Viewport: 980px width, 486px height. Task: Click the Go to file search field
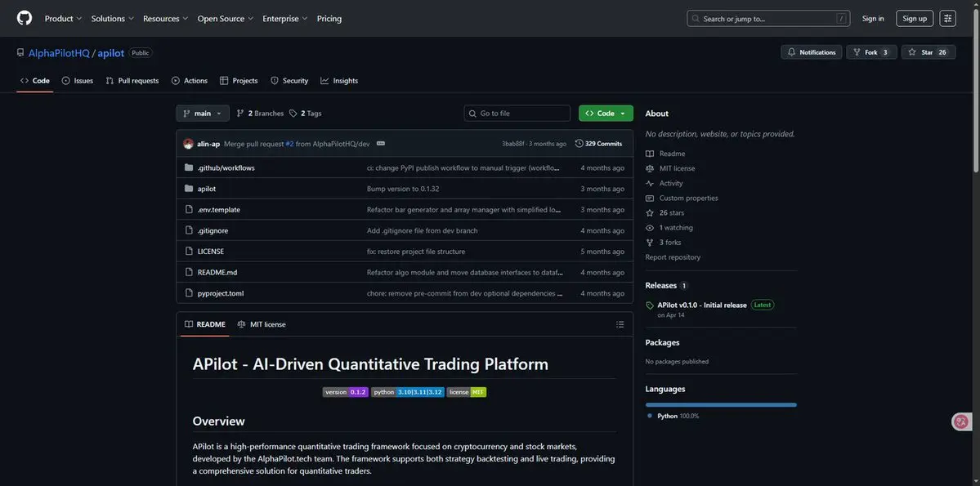(517, 114)
